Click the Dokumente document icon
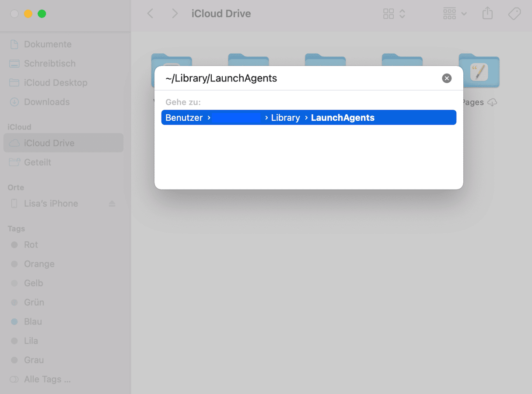Image resolution: width=532 pixels, height=394 pixels. pyautogui.click(x=14, y=44)
